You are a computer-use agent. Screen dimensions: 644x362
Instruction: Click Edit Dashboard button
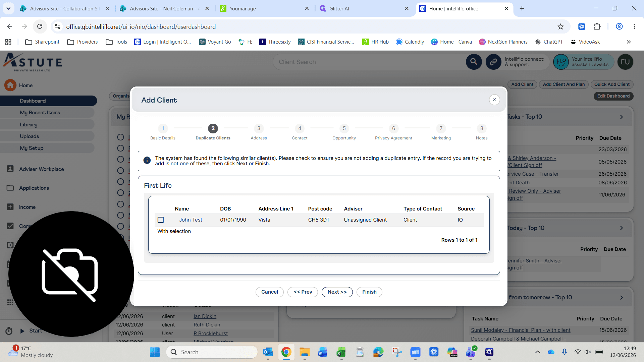tap(613, 96)
